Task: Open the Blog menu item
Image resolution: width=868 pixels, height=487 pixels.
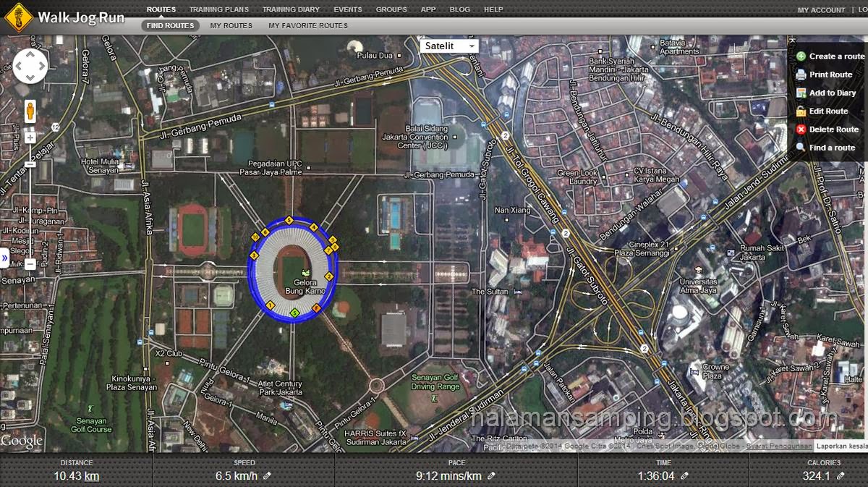Action: (459, 9)
